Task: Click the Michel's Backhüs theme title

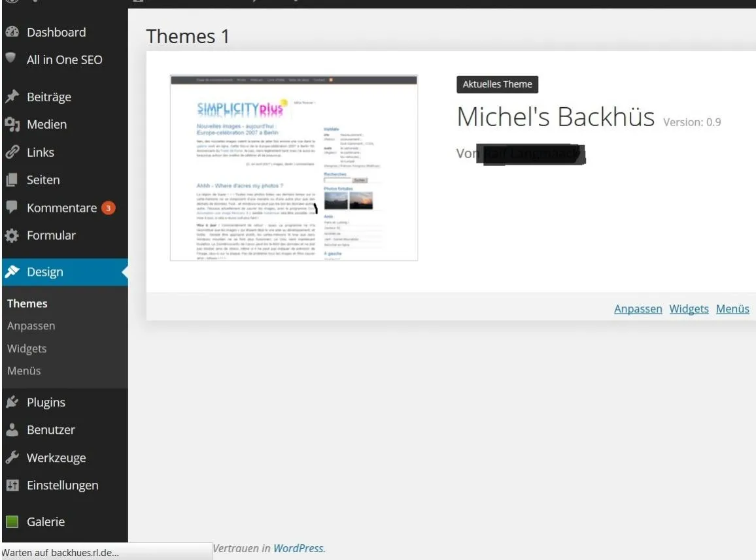Action: [x=555, y=116]
